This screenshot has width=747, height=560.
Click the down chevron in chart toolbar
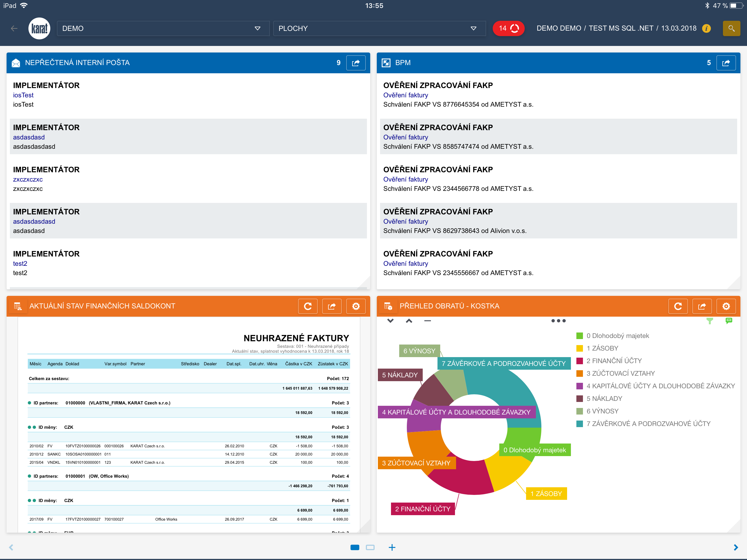390,321
